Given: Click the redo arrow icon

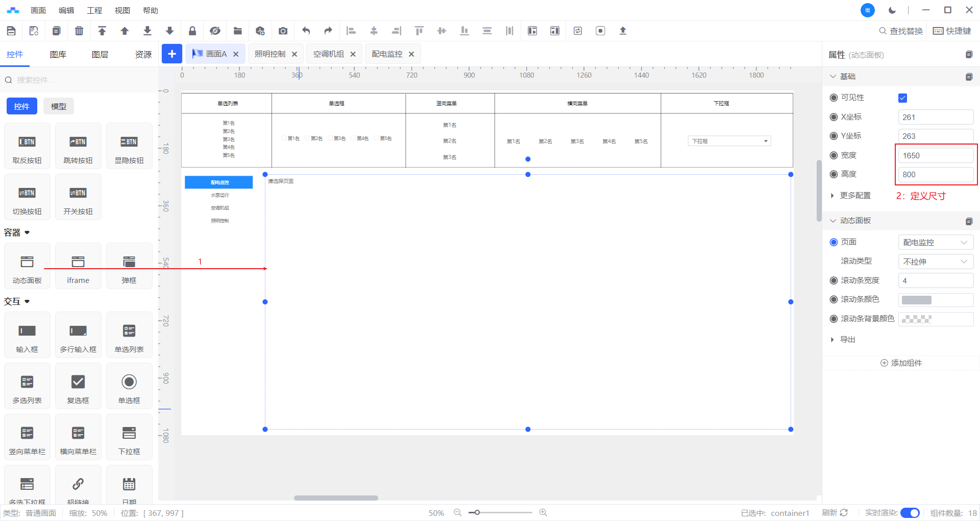Looking at the screenshot, I should coord(328,31).
